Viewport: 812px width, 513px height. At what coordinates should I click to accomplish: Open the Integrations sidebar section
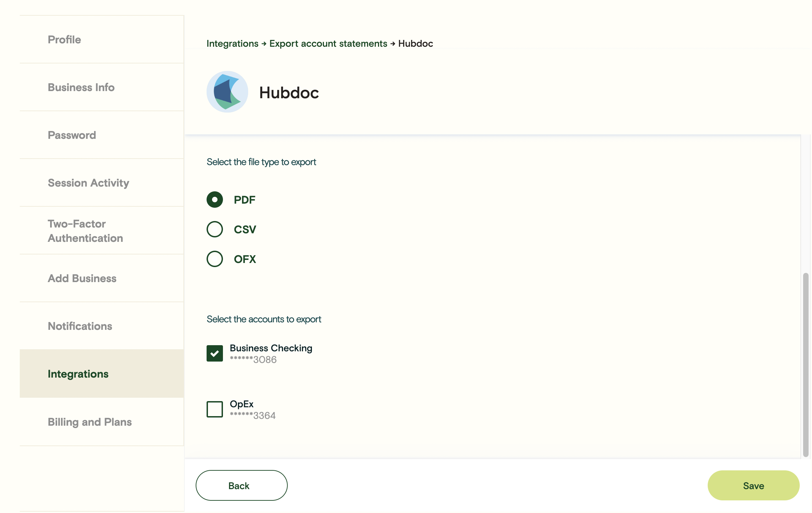click(78, 374)
